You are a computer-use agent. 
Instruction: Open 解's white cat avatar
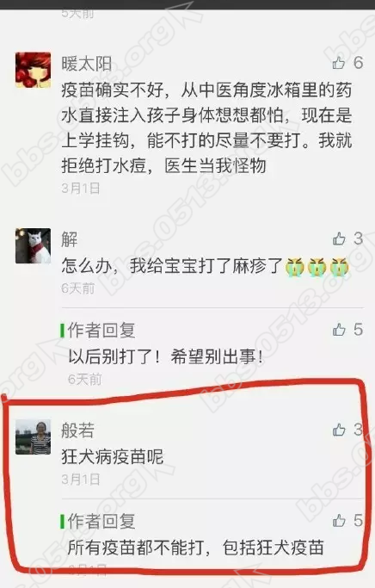point(33,245)
